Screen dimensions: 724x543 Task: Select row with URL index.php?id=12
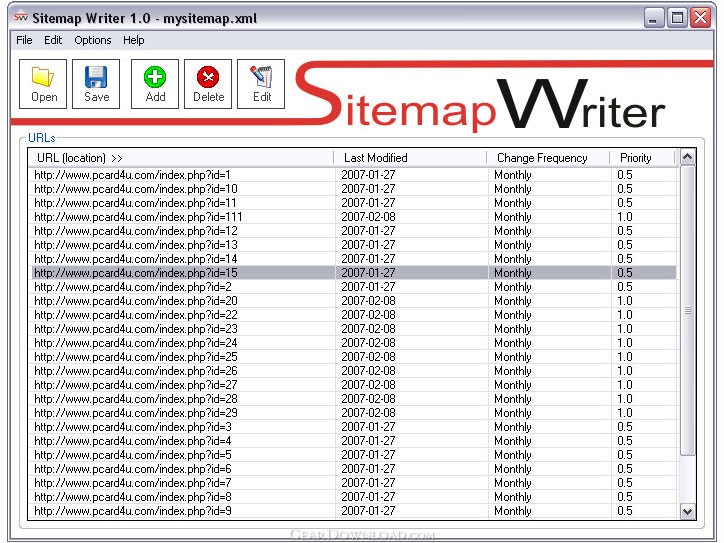coord(354,231)
